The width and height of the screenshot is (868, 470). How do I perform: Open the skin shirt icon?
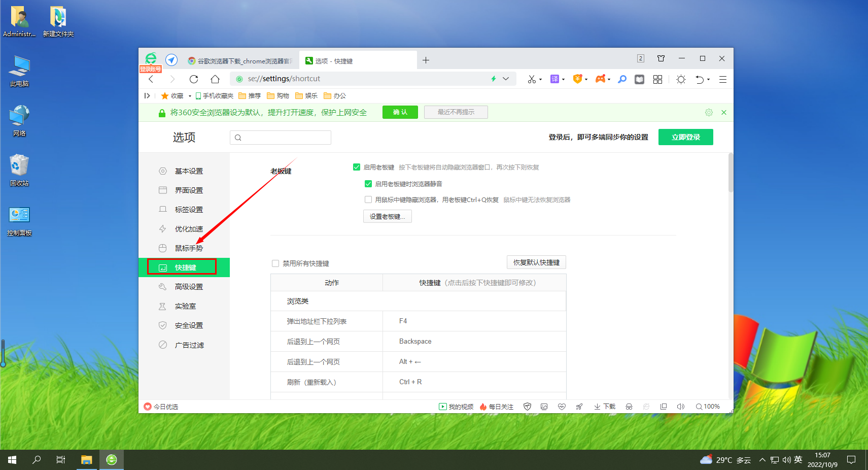click(x=661, y=58)
